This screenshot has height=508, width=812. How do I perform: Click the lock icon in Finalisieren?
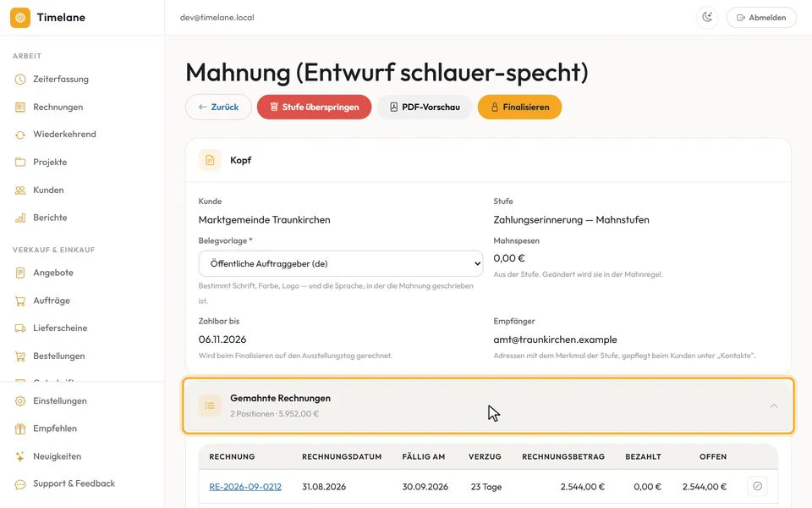click(x=495, y=107)
